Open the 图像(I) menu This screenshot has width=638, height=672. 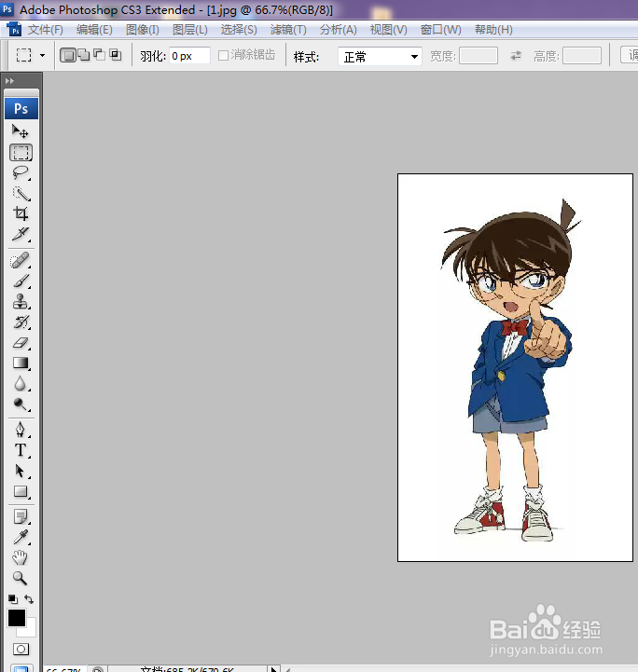point(143,30)
